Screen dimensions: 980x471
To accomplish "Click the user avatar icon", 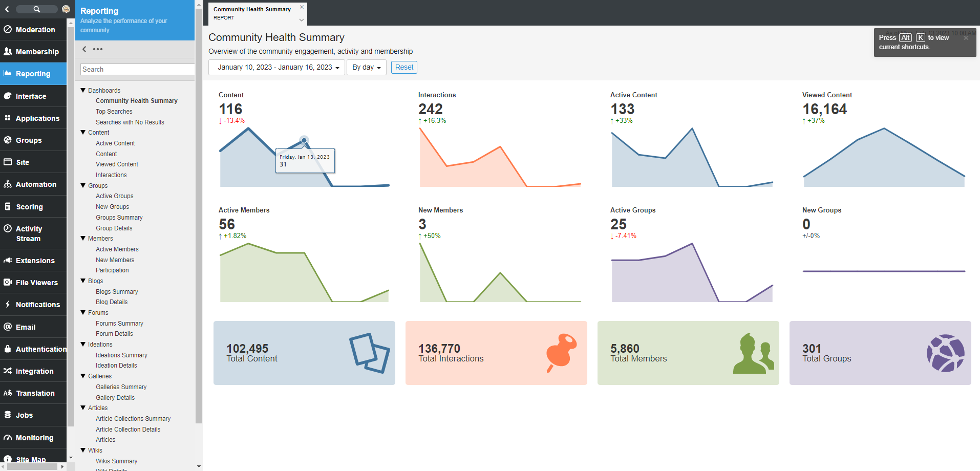I will (66, 9).
